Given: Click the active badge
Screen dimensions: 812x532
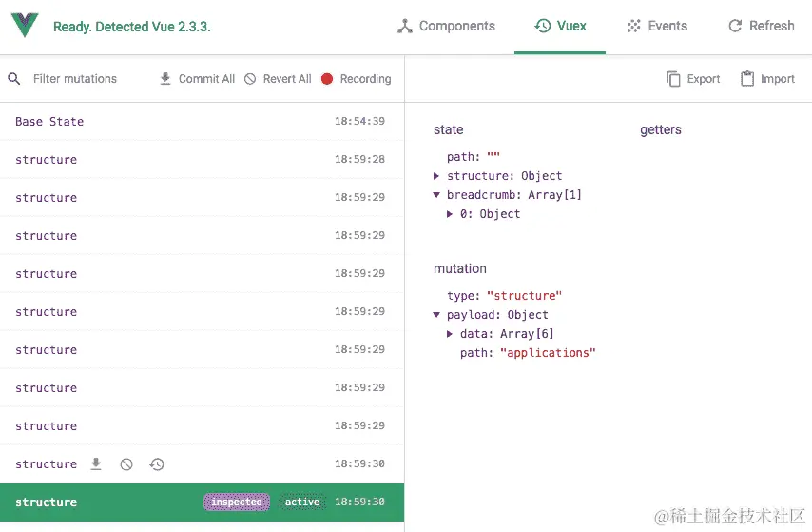Looking at the screenshot, I should click(302, 502).
